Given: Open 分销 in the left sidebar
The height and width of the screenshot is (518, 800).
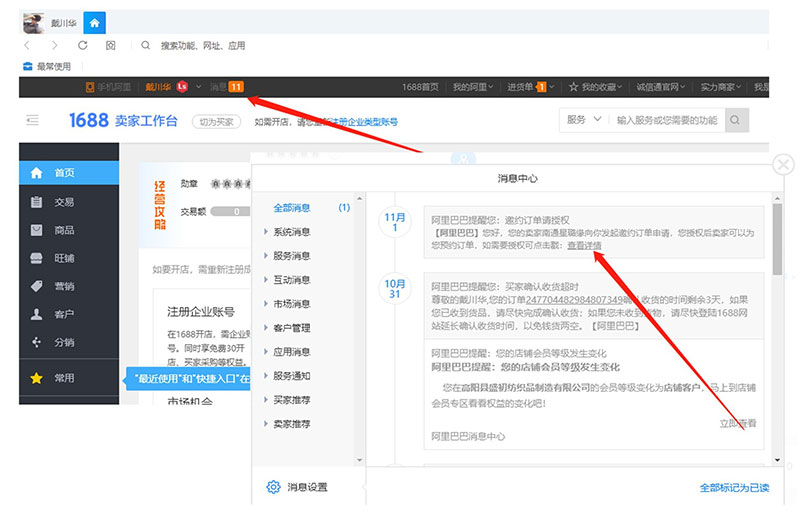Looking at the screenshot, I should coord(69,342).
